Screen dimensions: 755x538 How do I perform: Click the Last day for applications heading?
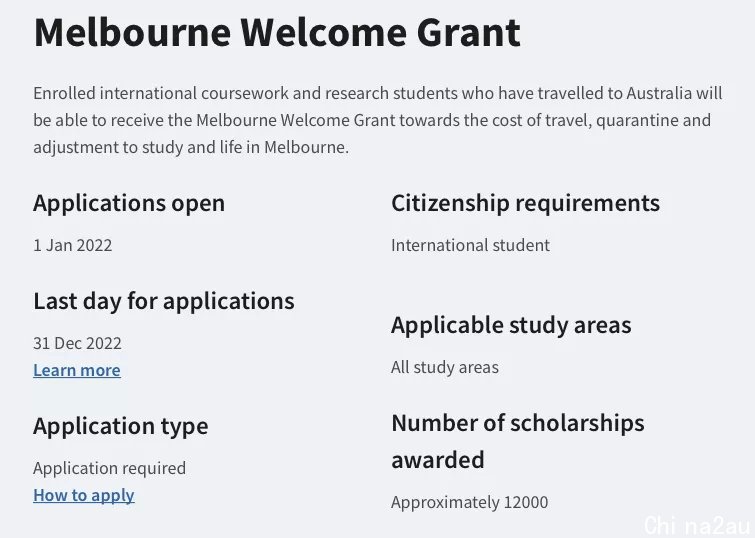(164, 302)
